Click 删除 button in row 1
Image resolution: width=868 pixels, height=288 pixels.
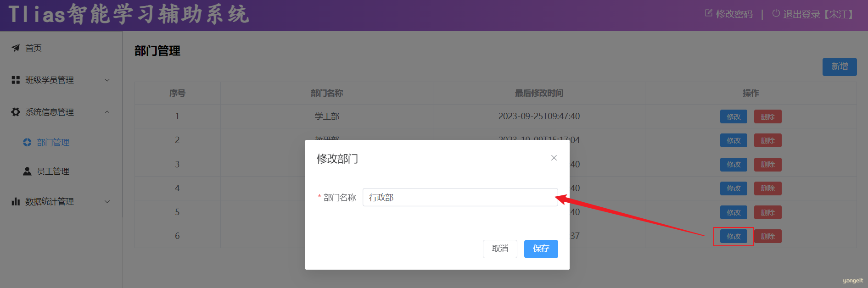click(x=767, y=116)
